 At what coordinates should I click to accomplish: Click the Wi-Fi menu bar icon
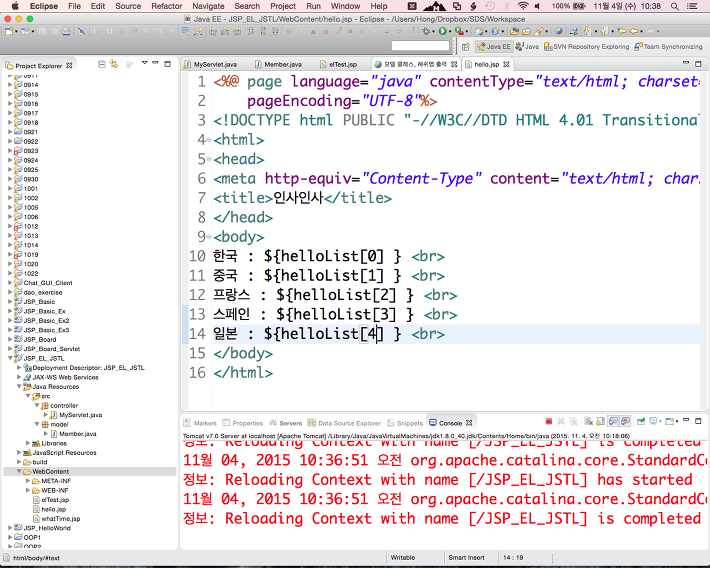tap(523, 6)
